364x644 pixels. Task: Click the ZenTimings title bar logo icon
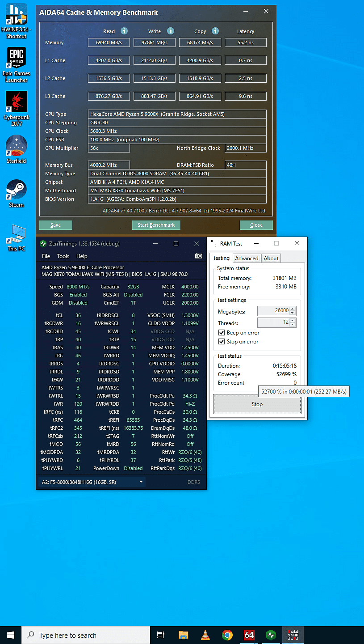[x=43, y=244]
